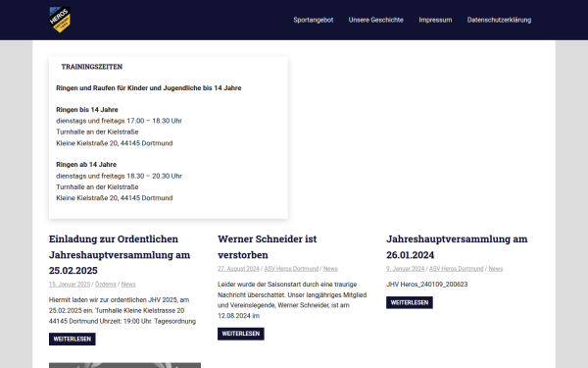This screenshot has height=368, width=588.
Task: Click the partially visible post image at bottom
Action: pos(124,365)
